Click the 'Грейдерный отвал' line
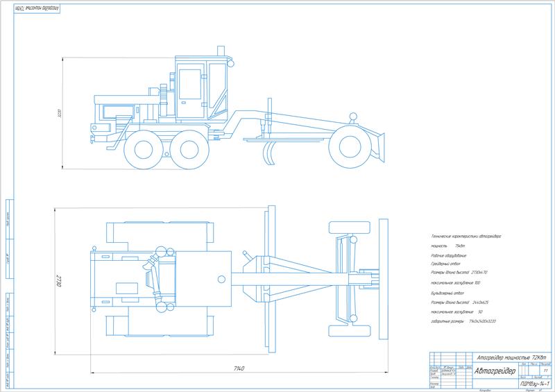 [445, 264]
